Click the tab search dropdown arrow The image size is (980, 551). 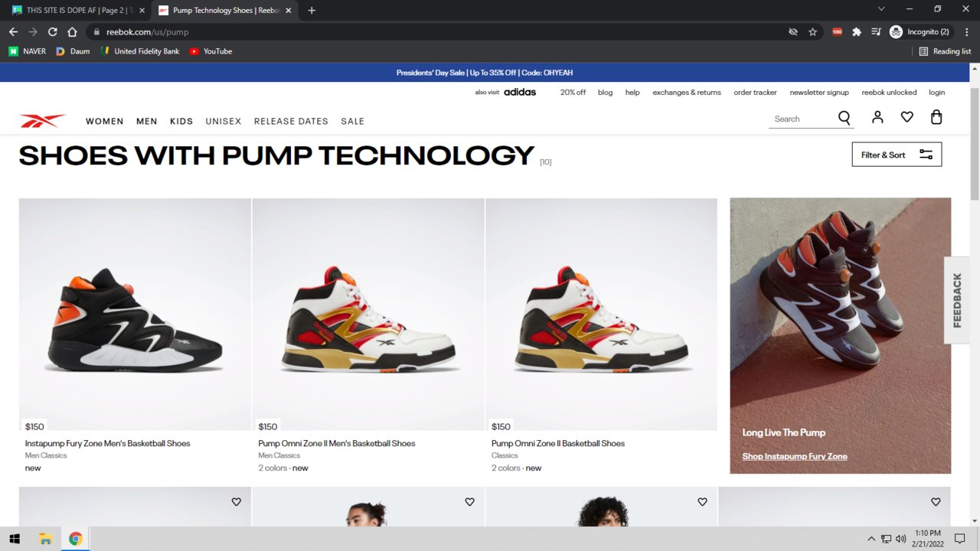881,9
